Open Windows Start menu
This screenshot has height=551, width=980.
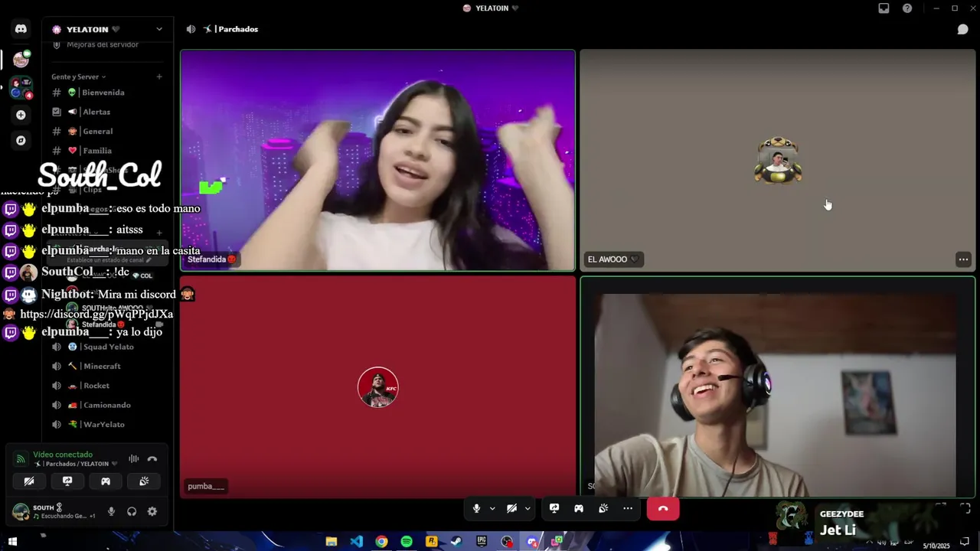point(12,542)
